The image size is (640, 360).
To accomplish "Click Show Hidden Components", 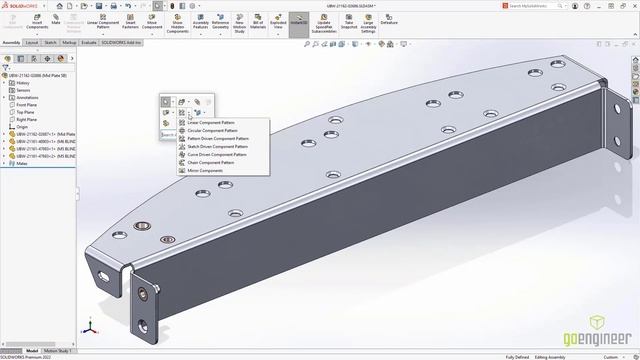I will (x=178, y=24).
